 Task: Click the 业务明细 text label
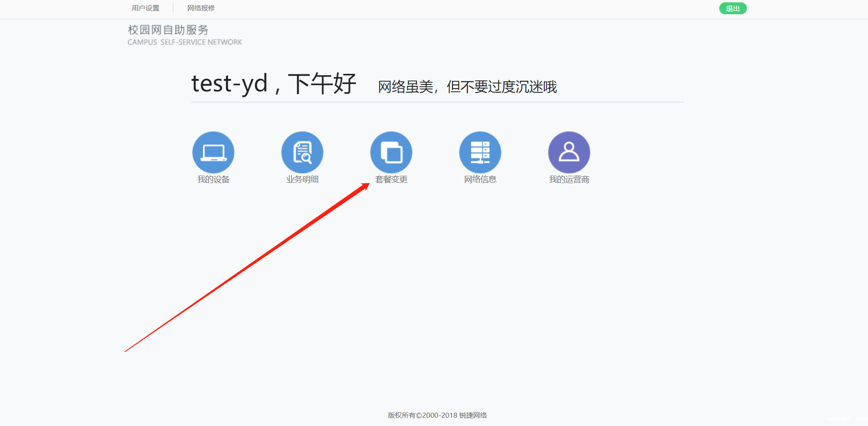(302, 179)
